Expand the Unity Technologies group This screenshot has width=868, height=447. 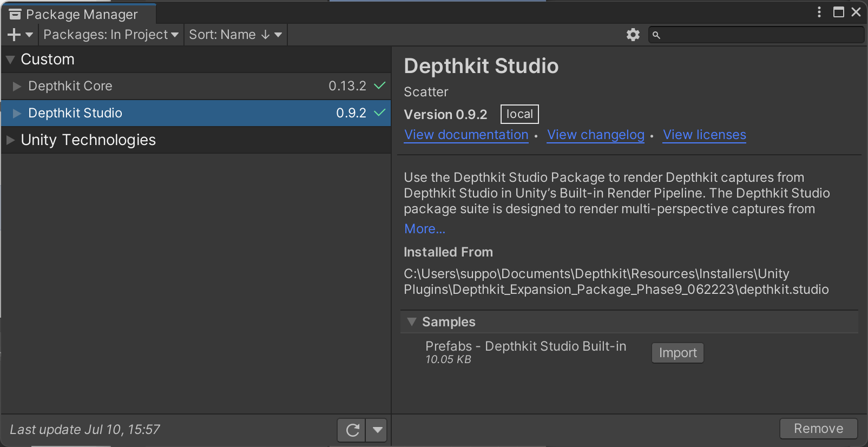[10, 140]
